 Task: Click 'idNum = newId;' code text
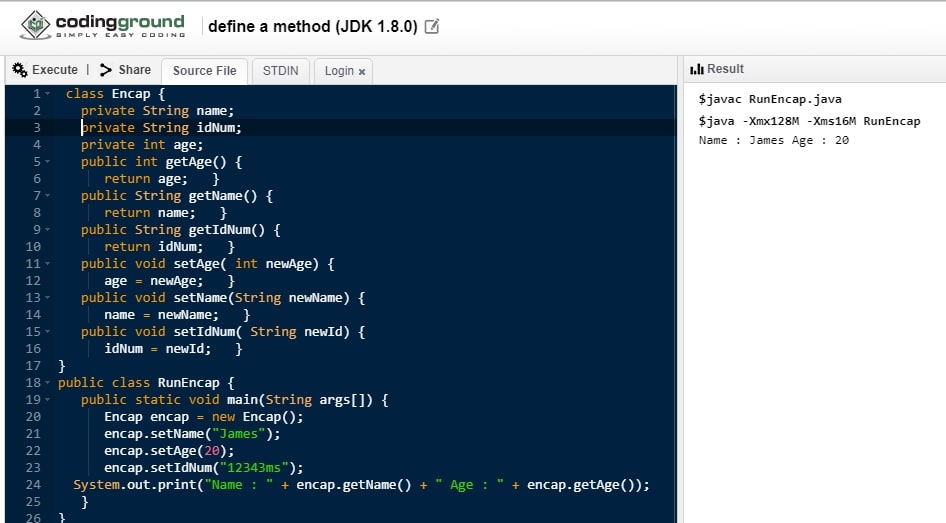coord(157,349)
